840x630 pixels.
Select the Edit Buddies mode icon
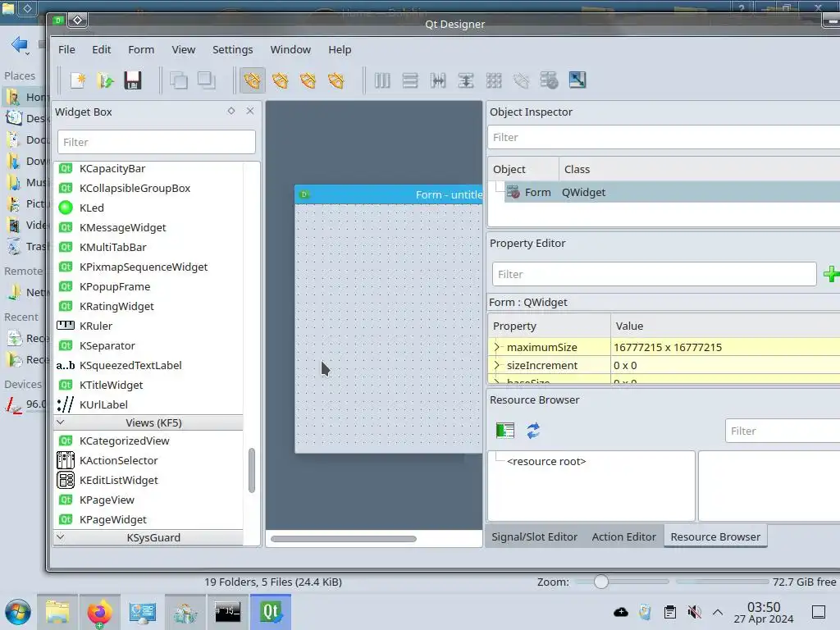[x=308, y=81]
